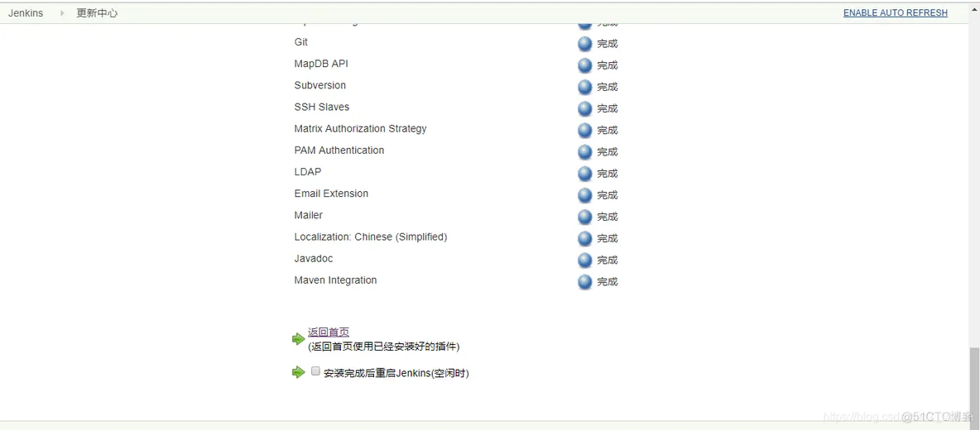The image size is (980, 430).
Task: Select the Git plugin name
Action: (x=301, y=42)
